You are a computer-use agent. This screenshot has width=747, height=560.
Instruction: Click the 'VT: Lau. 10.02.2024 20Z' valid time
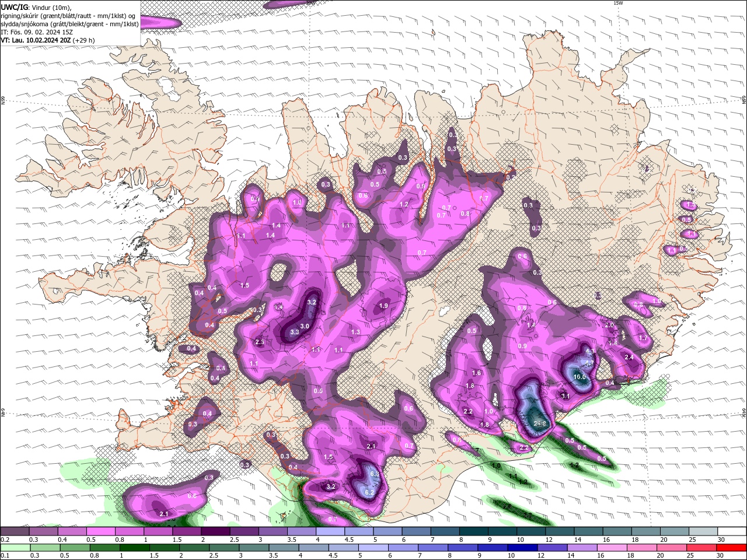point(36,40)
